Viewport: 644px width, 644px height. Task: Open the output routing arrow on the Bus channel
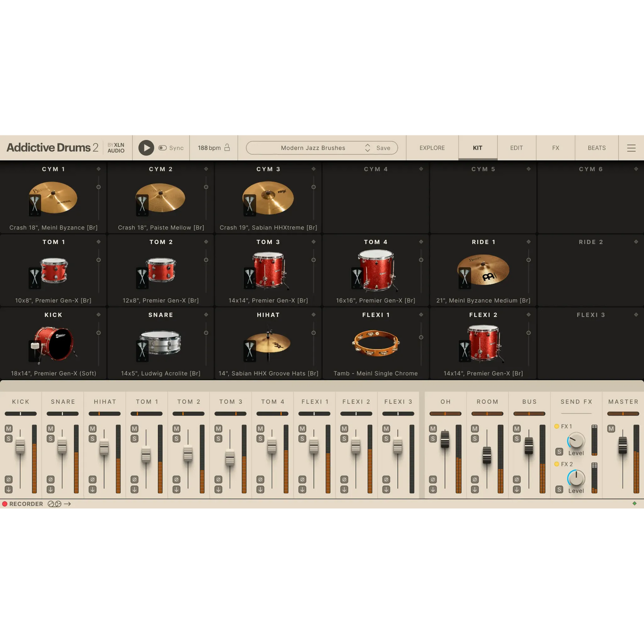click(517, 489)
